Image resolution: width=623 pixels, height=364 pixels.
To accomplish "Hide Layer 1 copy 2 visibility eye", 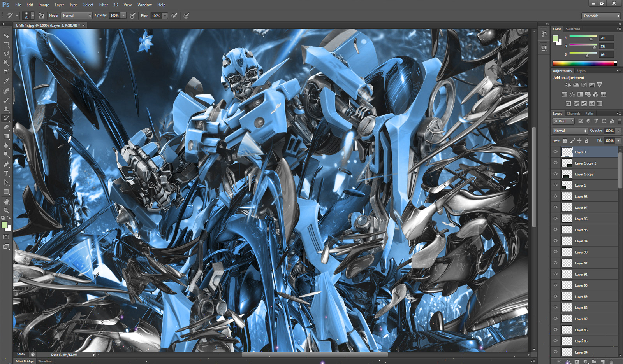I will coord(556,163).
